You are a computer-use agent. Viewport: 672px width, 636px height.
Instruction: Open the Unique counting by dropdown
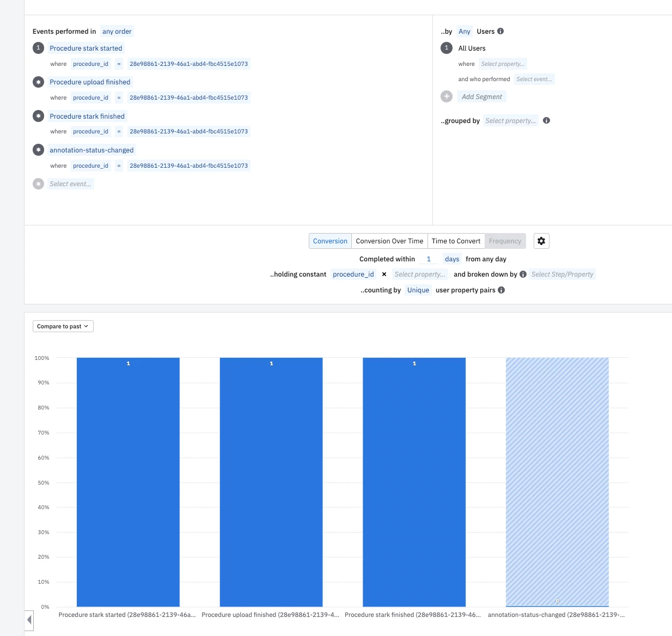(418, 290)
